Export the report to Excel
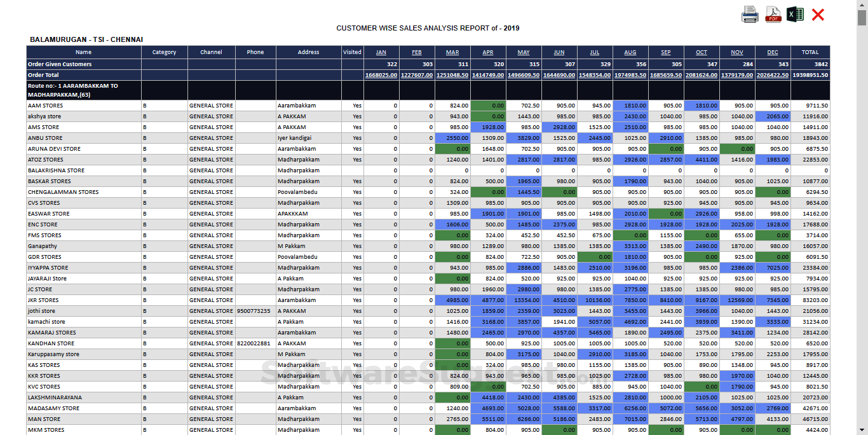The height and width of the screenshot is (435, 868). 795,14
